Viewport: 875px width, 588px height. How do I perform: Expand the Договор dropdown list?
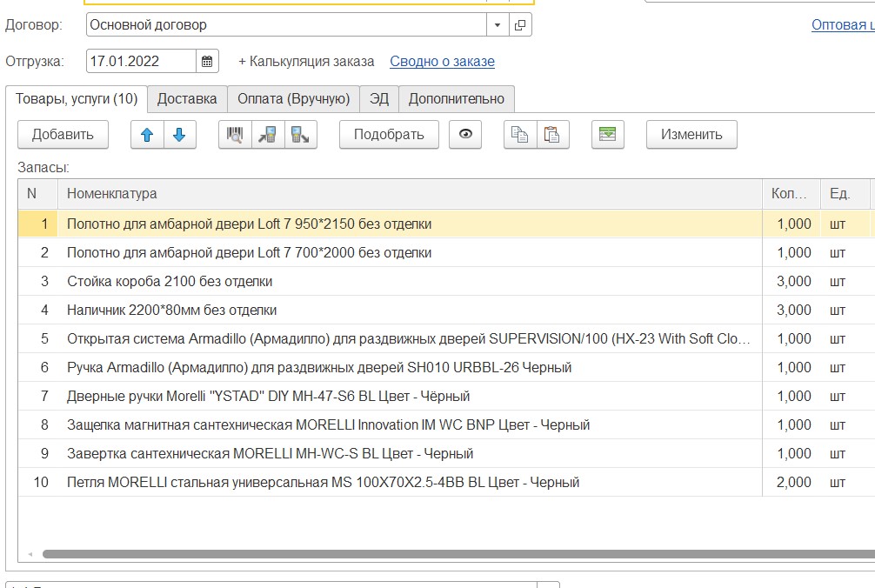pos(498,25)
